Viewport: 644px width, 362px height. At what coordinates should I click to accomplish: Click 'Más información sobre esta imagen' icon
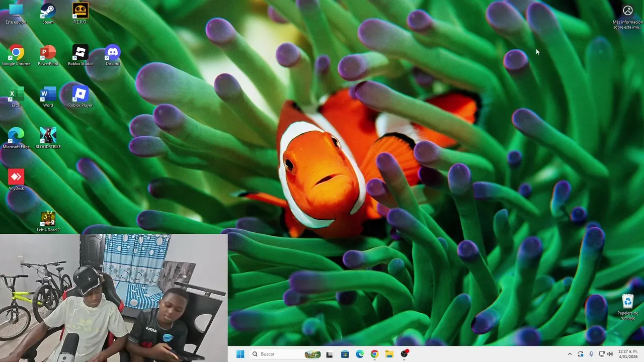click(x=627, y=17)
